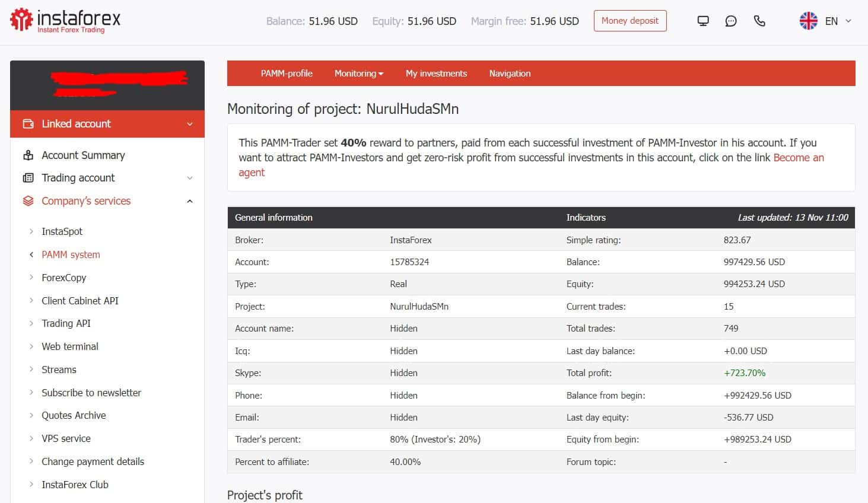The width and height of the screenshot is (868, 503).
Task: Click the InstaForex logo
Action: [65, 20]
